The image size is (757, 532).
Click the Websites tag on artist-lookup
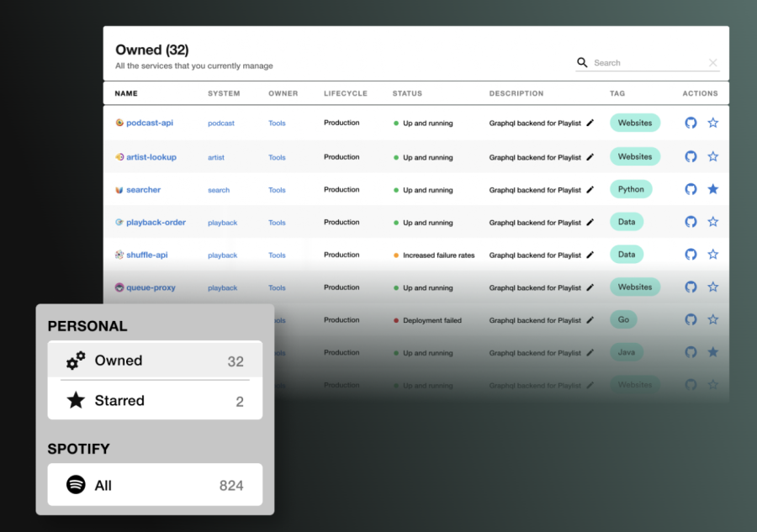(x=635, y=156)
